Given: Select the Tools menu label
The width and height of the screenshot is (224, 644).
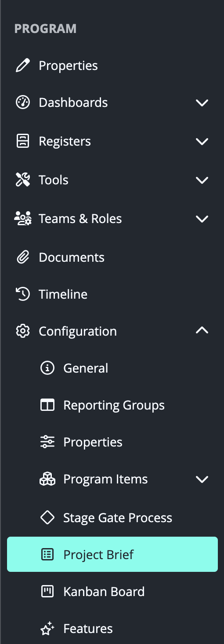Looking at the screenshot, I should [54, 180].
